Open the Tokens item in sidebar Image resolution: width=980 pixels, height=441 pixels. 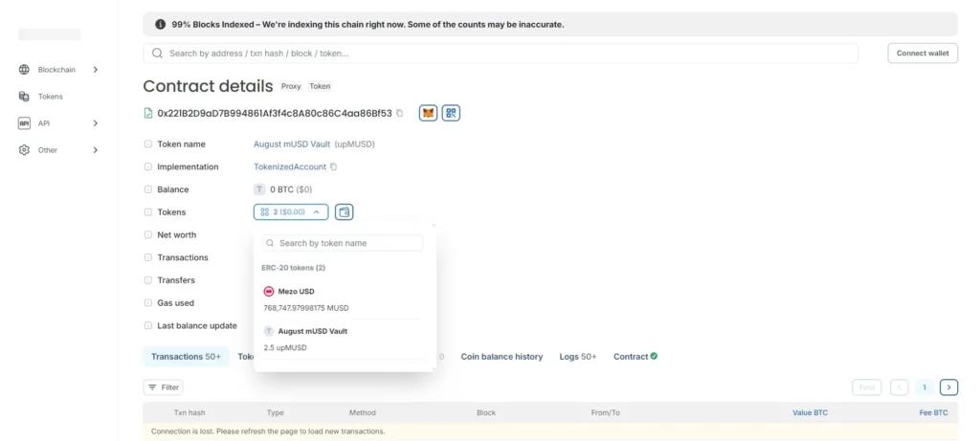click(51, 97)
